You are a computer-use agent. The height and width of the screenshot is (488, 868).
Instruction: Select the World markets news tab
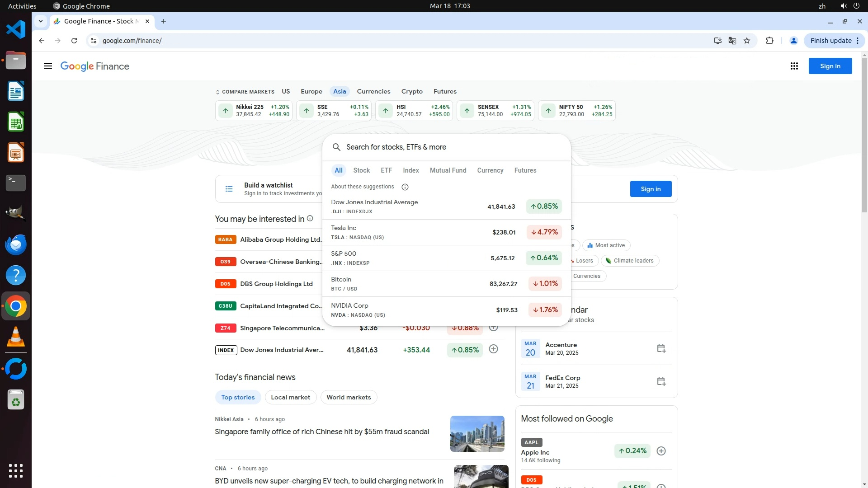pyautogui.click(x=349, y=397)
